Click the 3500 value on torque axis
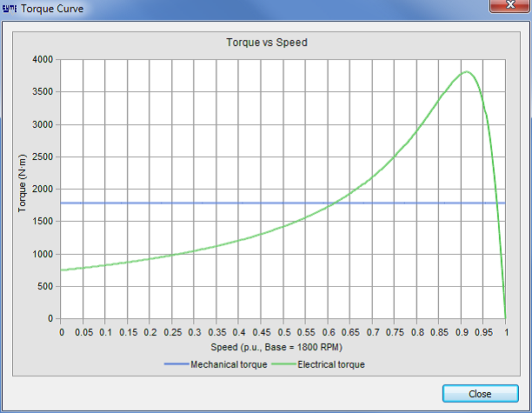The image size is (532, 413). pos(43,91)
